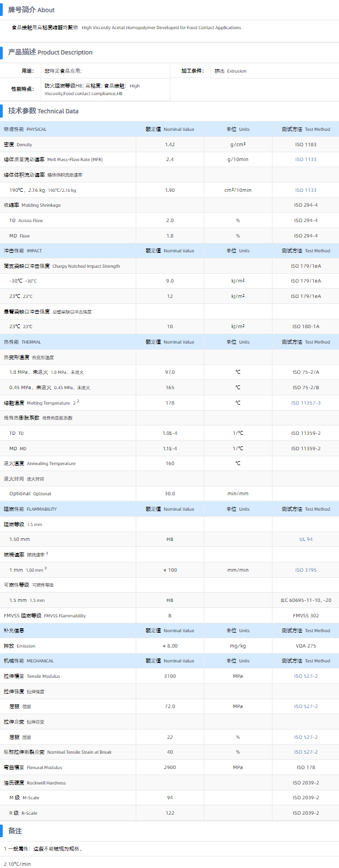
Task: Click the 产品描述 Product Description heading
Action: click(50, 52)
